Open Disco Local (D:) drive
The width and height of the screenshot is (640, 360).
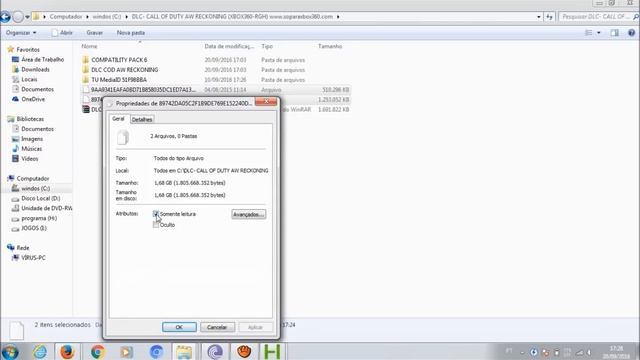[x=40, y=198]
